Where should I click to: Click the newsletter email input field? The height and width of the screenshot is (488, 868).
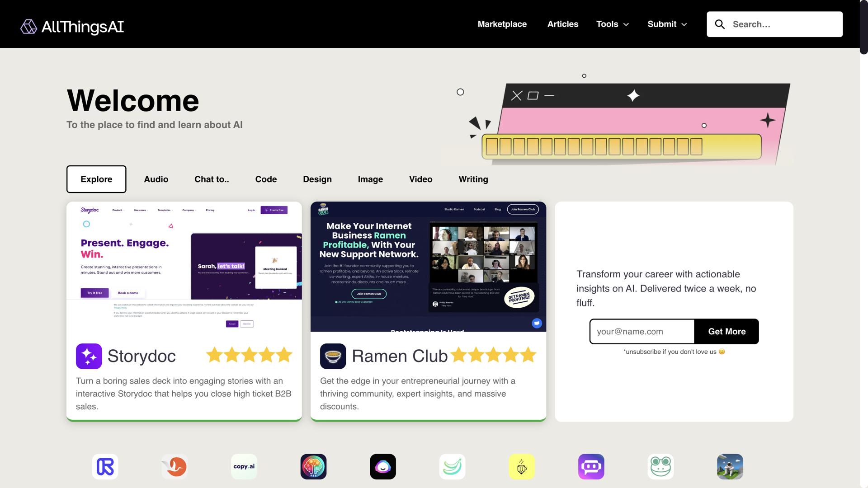point(642,332)
